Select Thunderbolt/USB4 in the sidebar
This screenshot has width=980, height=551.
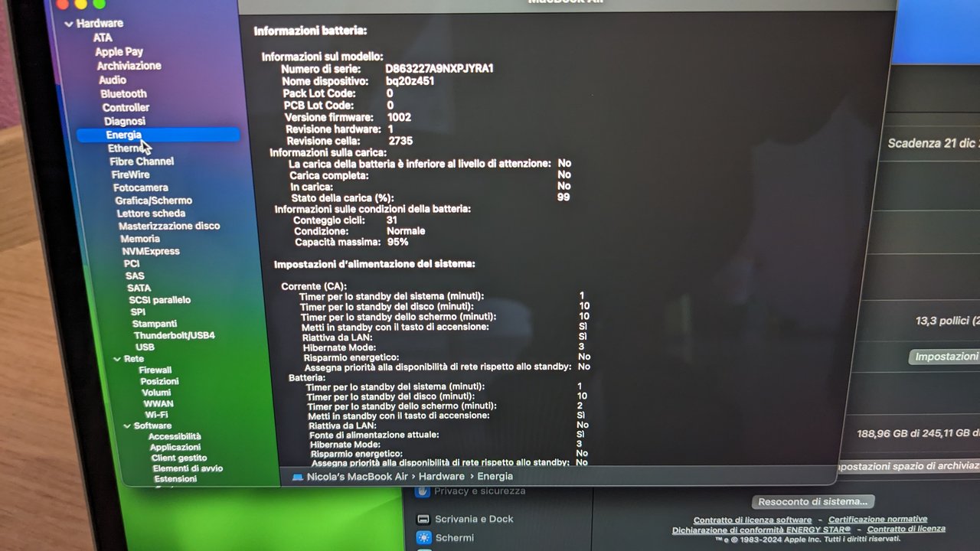pyautogui.click(x=174, y=335)
